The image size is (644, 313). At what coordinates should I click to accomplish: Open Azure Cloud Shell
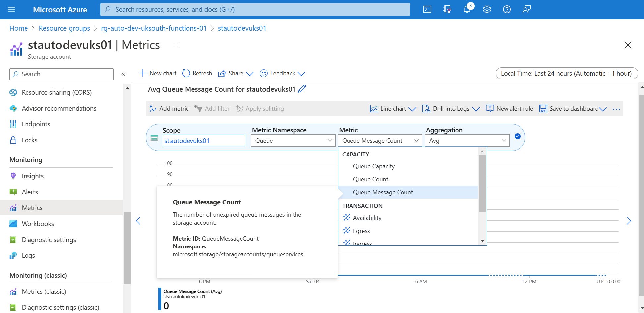(427, 9)
